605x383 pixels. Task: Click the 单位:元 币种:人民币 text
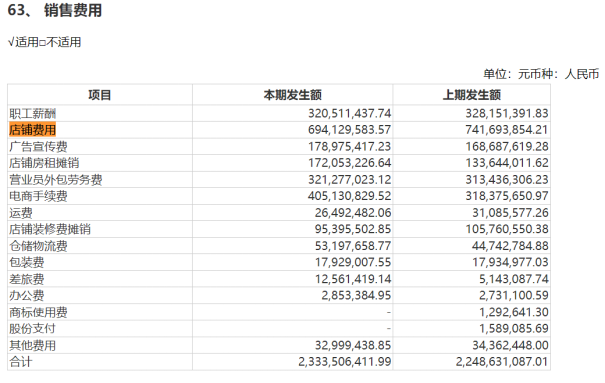click(x=541, y=74)
